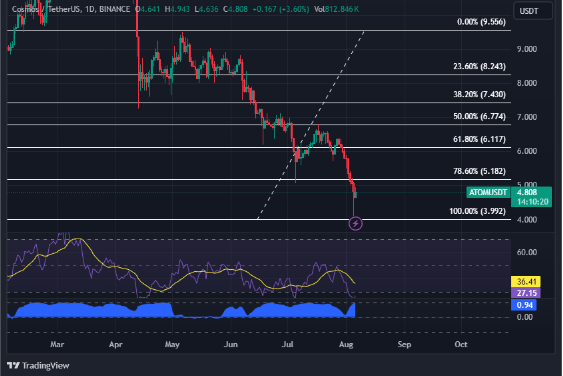This screenshot has width=563, height=376.
Task: Click the yellow 36.41 RSI-MA value tag
Action: [x=526, y=282]
